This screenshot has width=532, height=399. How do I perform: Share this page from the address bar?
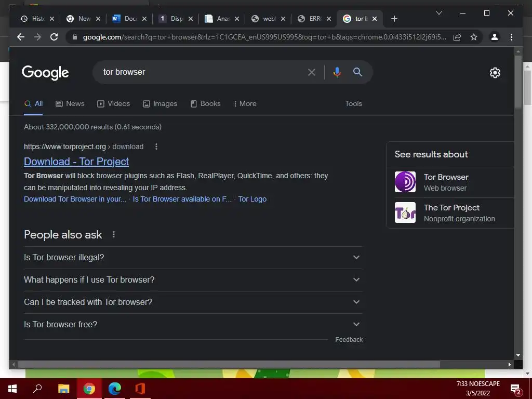click(x=457, y=37)
